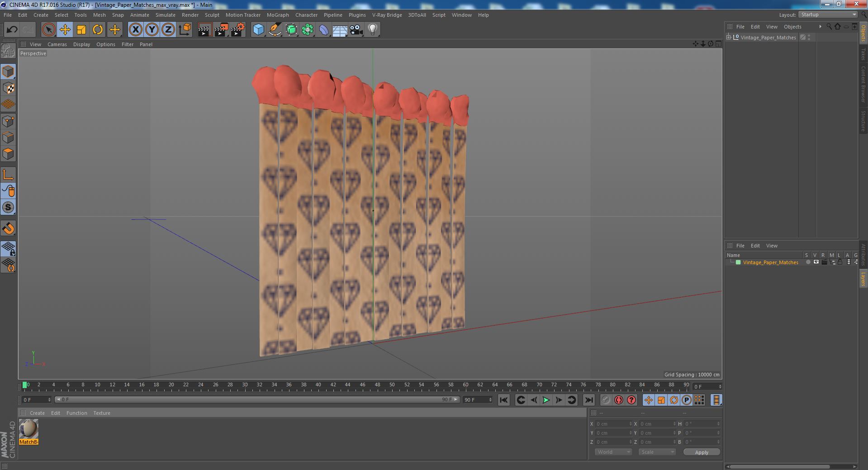Open the Simulate menu
868x470 pixels.
pyautogui.click(x=166, y=15)
